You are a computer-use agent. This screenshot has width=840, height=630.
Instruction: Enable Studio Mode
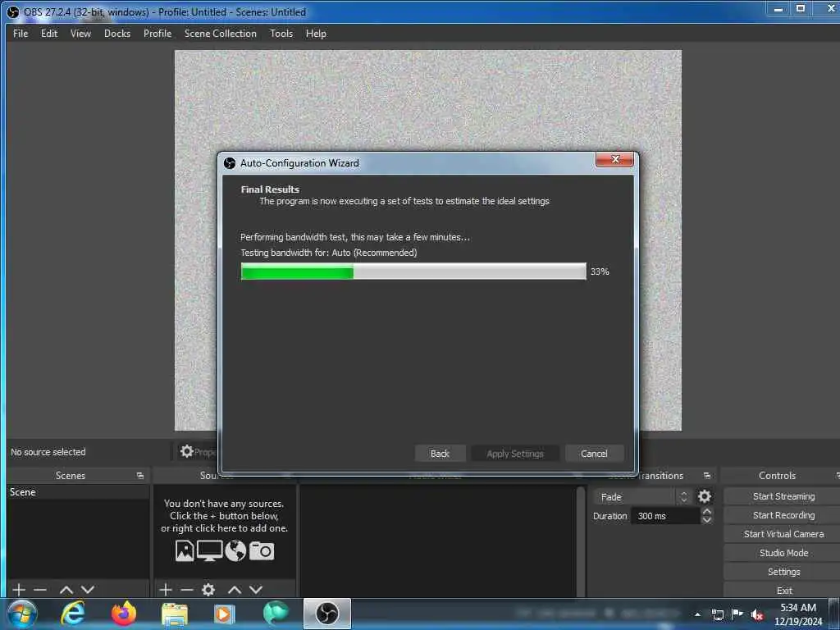click(783, 552)
